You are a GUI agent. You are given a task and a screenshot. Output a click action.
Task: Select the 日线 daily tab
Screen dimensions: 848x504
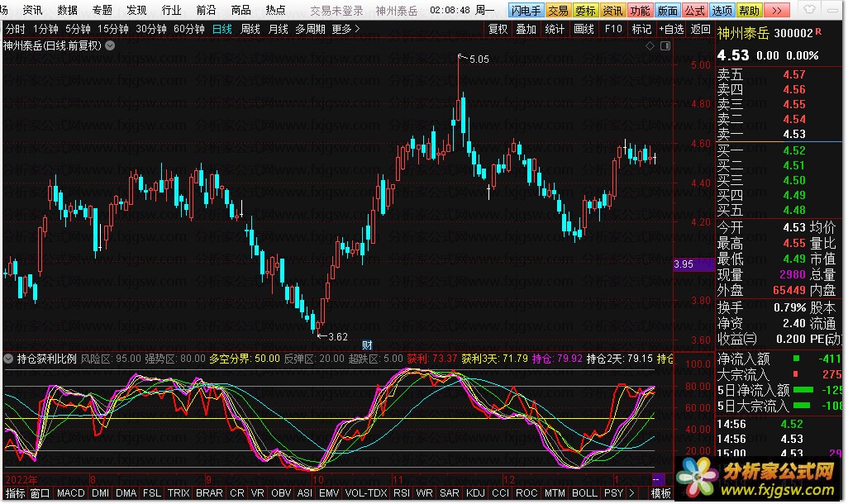pos(222,29)
